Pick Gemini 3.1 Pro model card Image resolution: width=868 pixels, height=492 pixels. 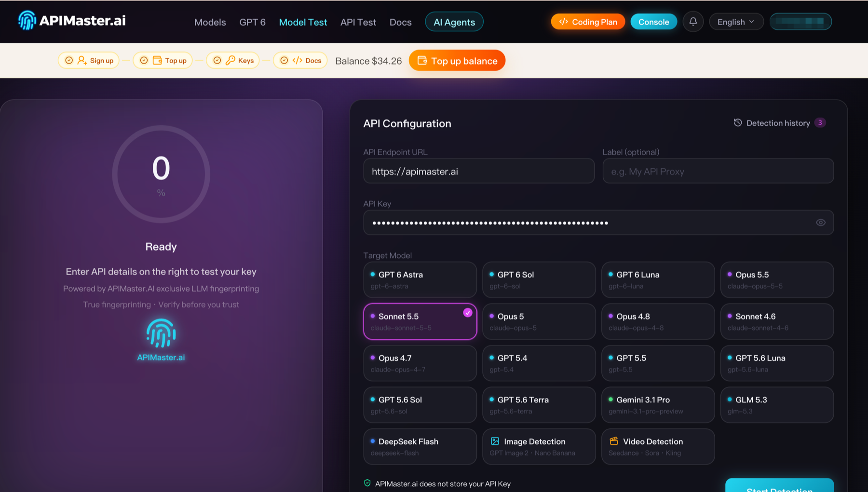(658, 405)
